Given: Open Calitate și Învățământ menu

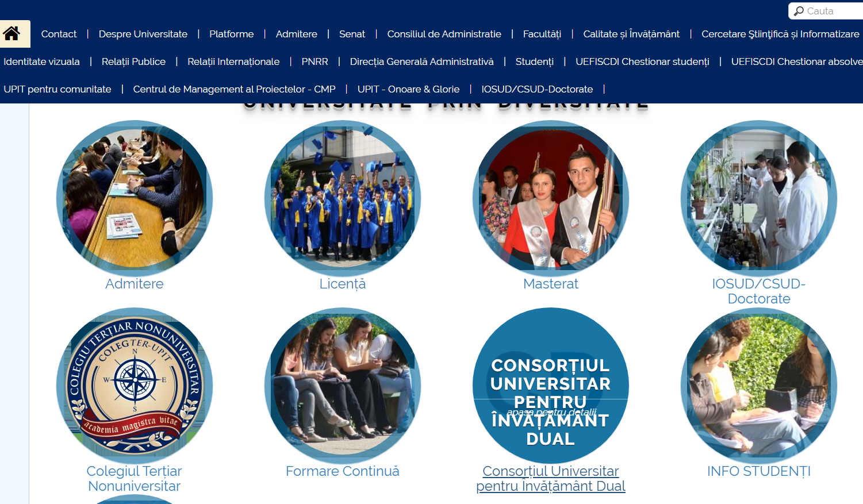Looking at the screenshot, I should [x=631, y=34].
